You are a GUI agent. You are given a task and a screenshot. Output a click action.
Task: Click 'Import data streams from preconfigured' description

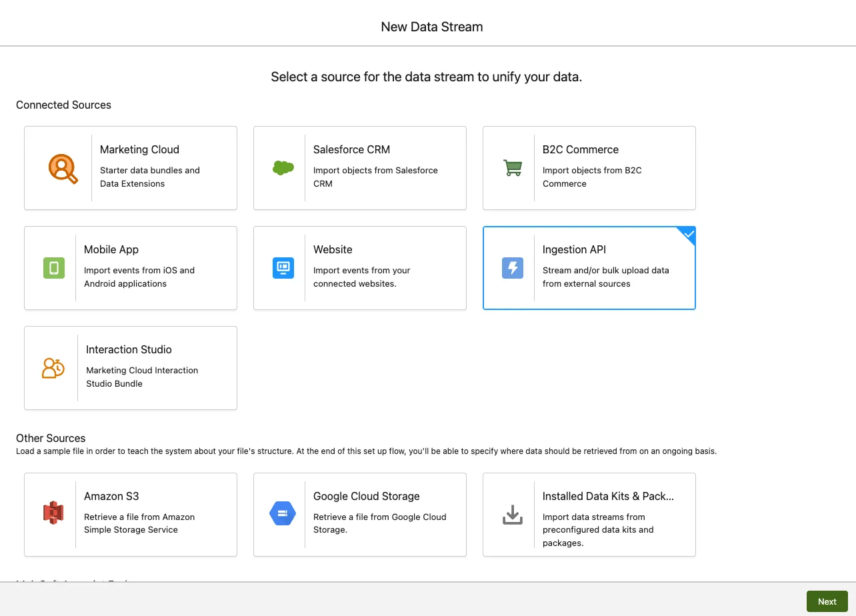[598, 529]
